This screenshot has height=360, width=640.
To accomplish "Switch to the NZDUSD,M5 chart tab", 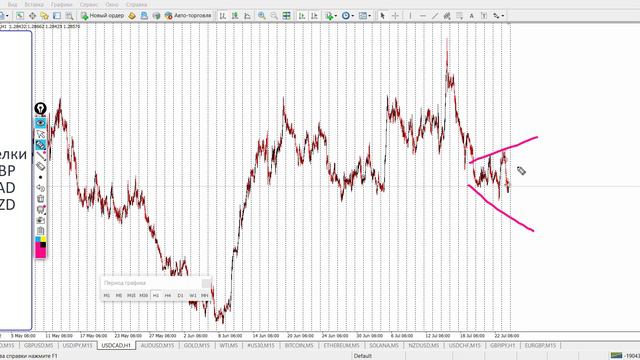I will point(424,346).
